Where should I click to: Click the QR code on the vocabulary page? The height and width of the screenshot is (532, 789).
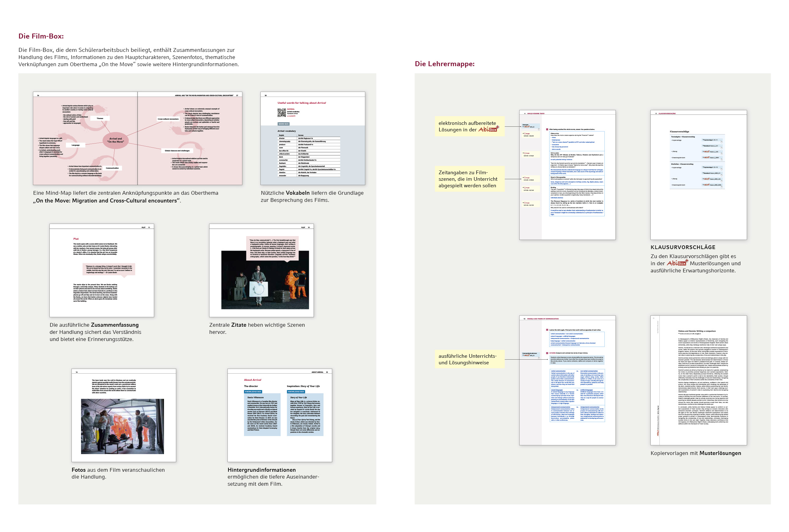click(x=282, y=113)
